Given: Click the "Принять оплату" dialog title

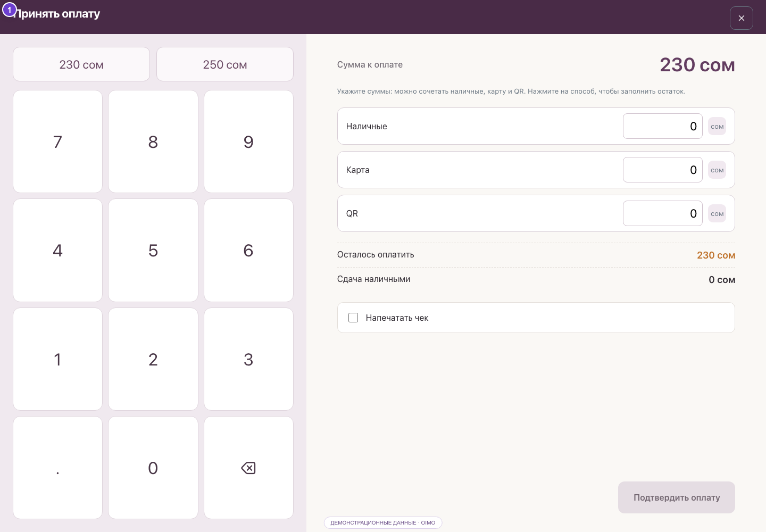Looking at the screenshot, I should (x=56, y=14).
